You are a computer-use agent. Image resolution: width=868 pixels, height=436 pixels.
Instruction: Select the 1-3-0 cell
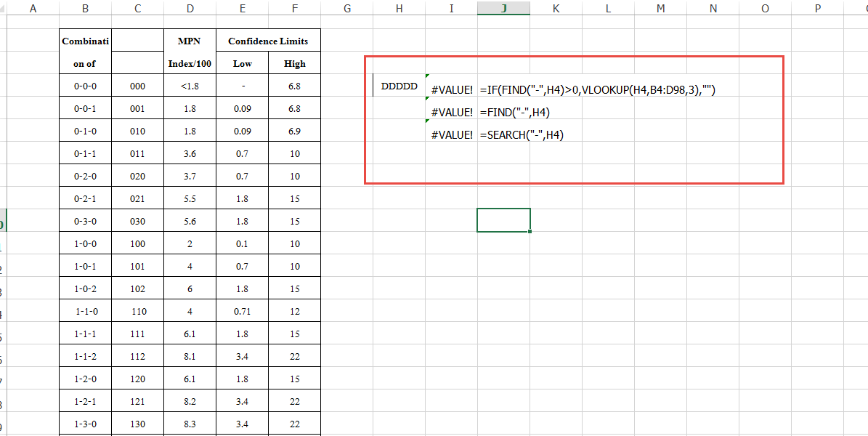[x=85, y=424]
